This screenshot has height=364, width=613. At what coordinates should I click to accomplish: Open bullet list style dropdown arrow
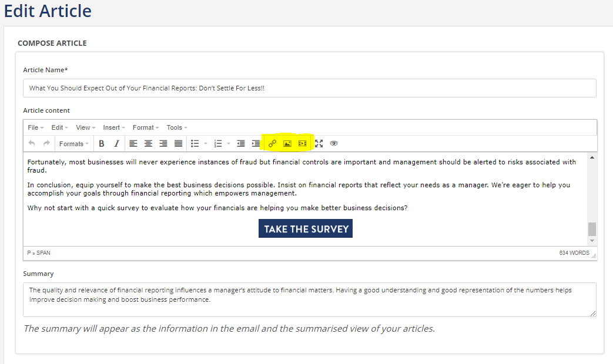point(206,144)
